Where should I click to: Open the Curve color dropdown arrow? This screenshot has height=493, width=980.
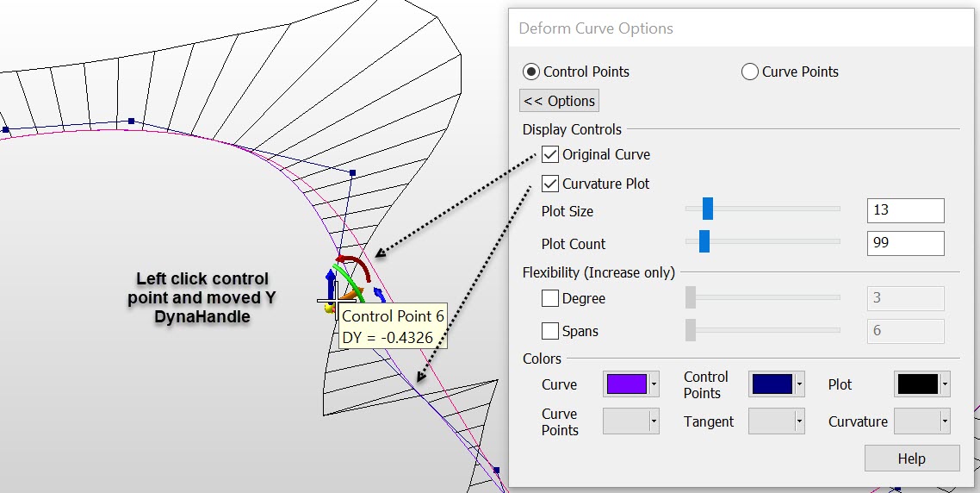(654, 384)
